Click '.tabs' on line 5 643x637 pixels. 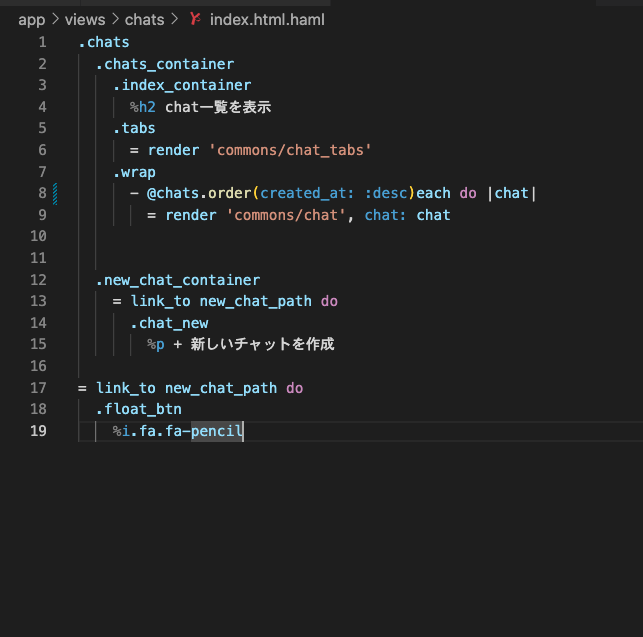134,128
